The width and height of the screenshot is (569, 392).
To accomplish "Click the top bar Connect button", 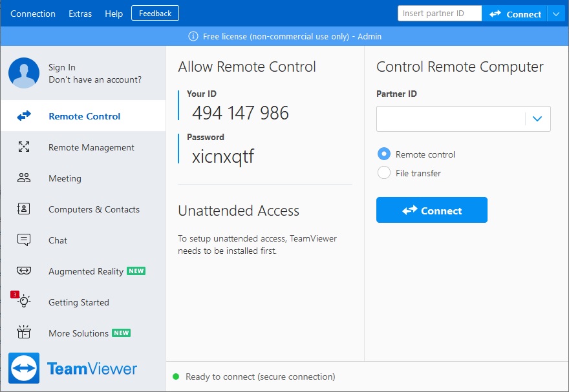I will click(x=515, y=14).
